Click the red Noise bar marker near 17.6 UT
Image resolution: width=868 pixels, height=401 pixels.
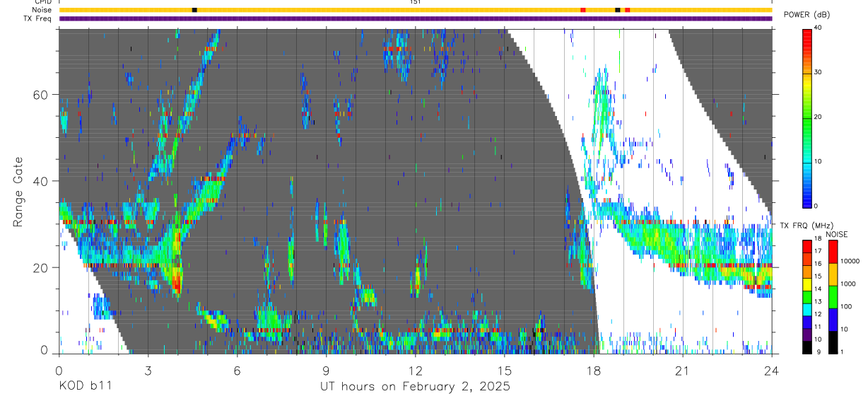[x=583, y=10]
